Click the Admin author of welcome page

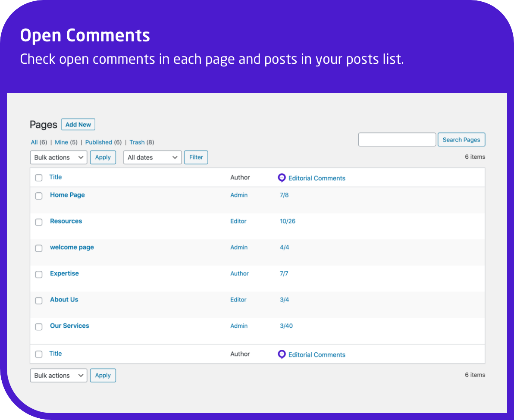tap(239, 248)
